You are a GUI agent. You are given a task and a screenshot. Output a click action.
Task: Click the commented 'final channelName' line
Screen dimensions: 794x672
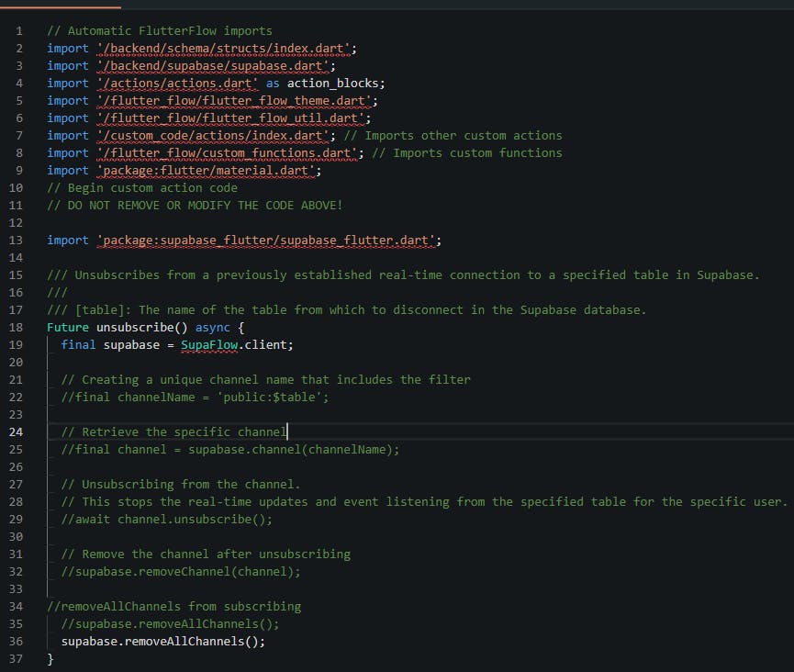195,397
